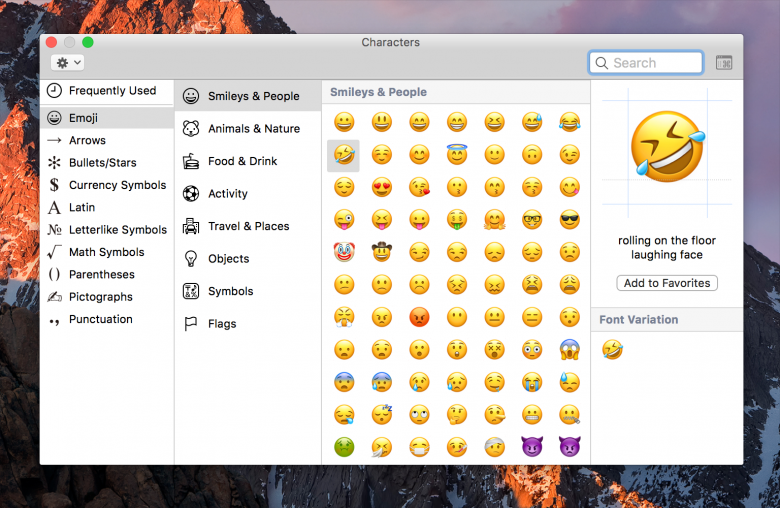
Task: Open the gear action menu dropdown
Action: tap(68, 63)
